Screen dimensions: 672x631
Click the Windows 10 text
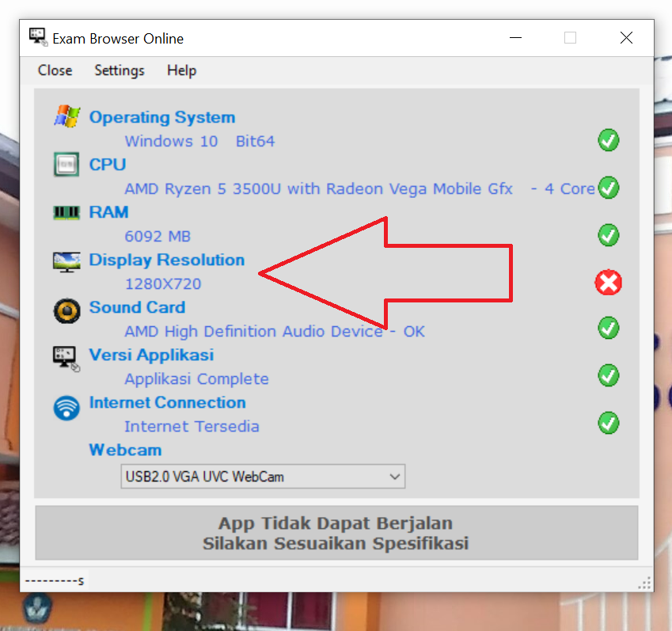[172, 141]
